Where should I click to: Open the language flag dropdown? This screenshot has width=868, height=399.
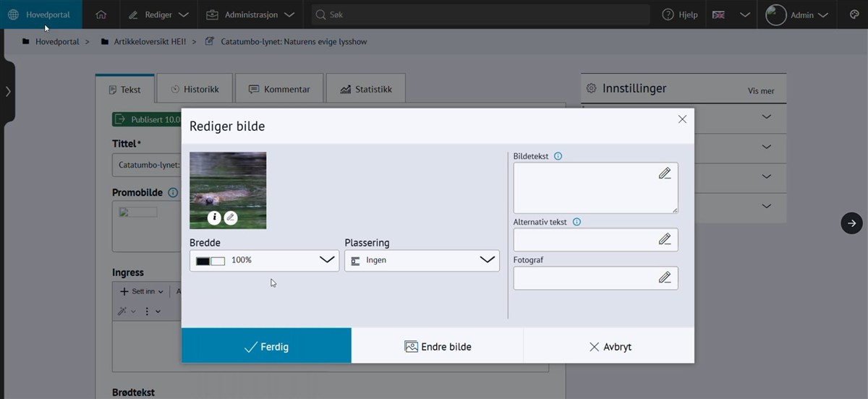(x=731, y=14)
